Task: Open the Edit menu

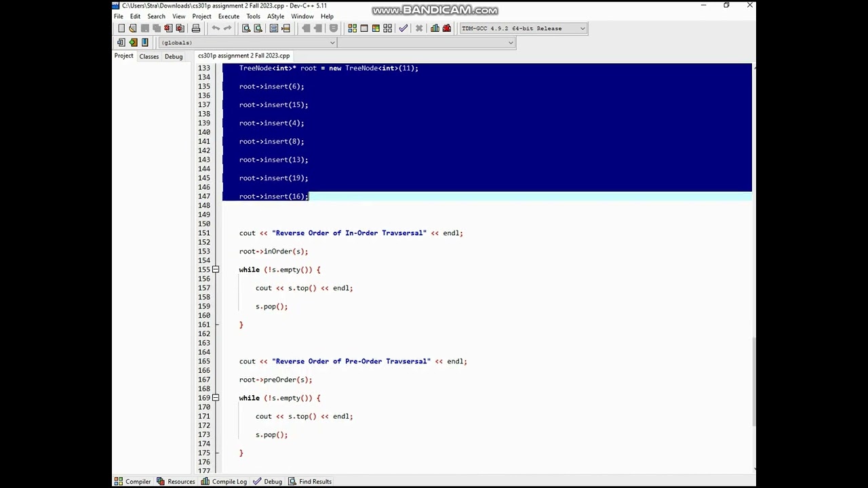Action: 135,16
